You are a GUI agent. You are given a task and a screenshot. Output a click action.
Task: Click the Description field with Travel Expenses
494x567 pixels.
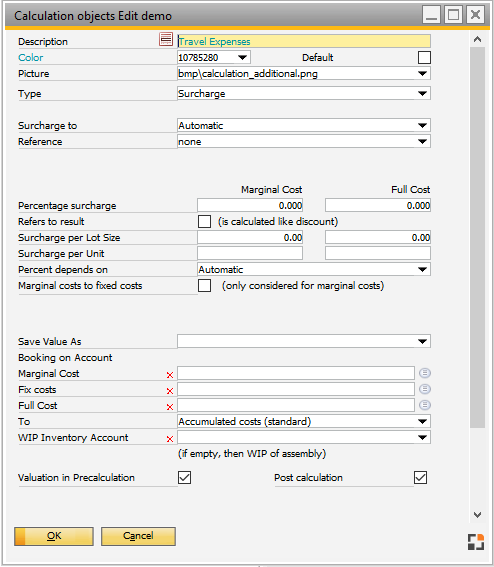coord(304,41)
